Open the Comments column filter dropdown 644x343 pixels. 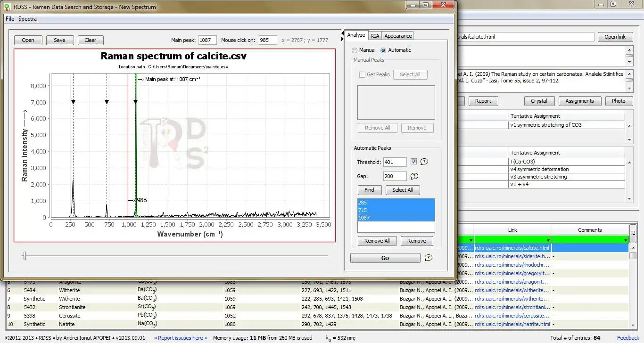(x=625, y=240)
